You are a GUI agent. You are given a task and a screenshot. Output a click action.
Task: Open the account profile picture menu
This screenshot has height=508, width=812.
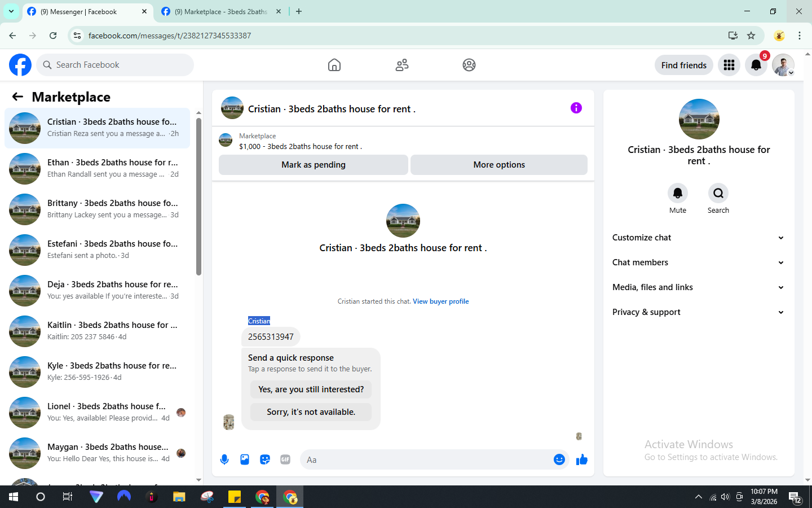pos(783,65)
